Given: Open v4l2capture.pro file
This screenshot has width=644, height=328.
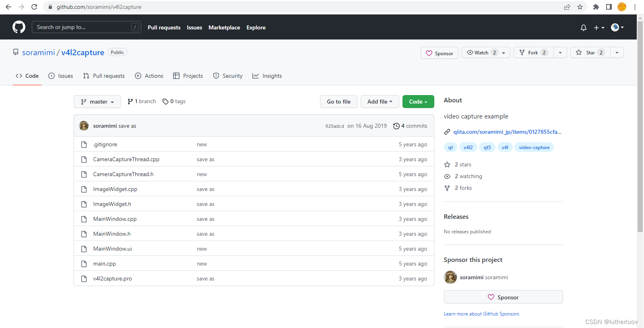Looking at the screenshot, I should (x=112, y=279).
